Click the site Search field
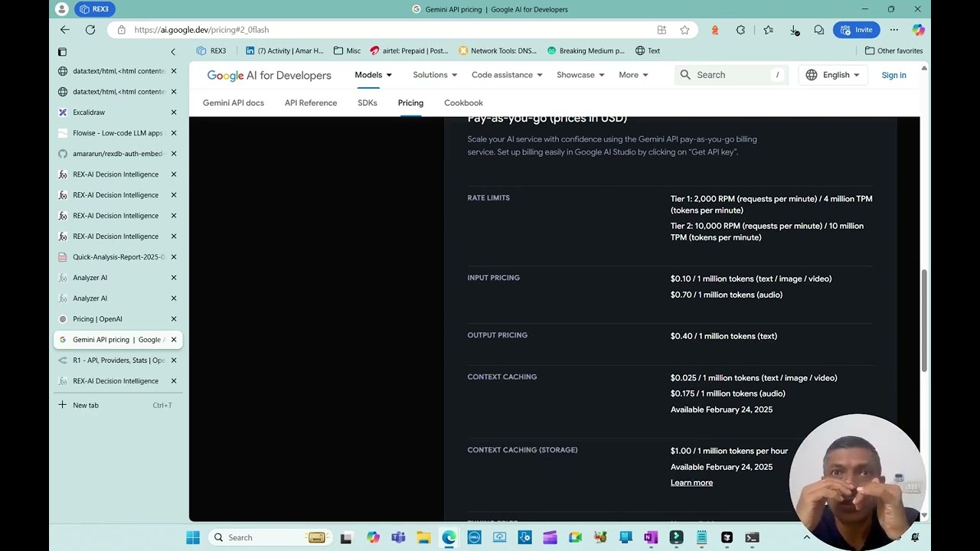Screen dimensions: 980x551 (x=731, y=75)
